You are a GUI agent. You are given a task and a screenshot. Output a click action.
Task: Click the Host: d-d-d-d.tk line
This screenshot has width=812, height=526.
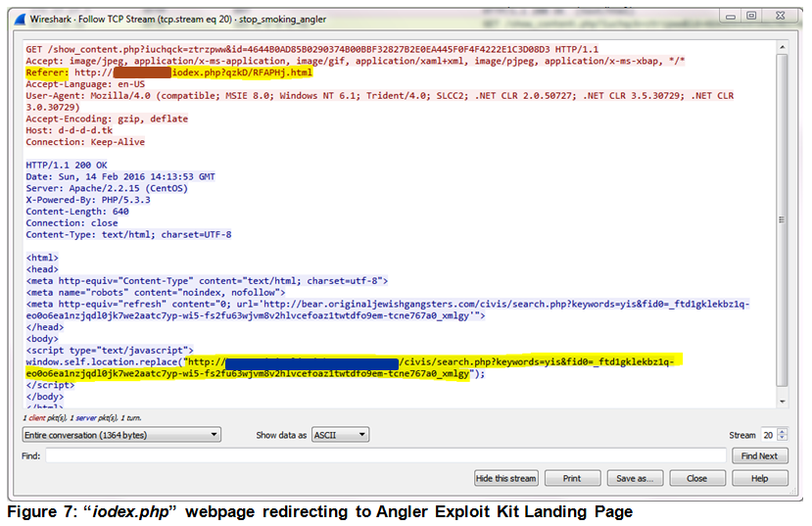click(69, 130)
